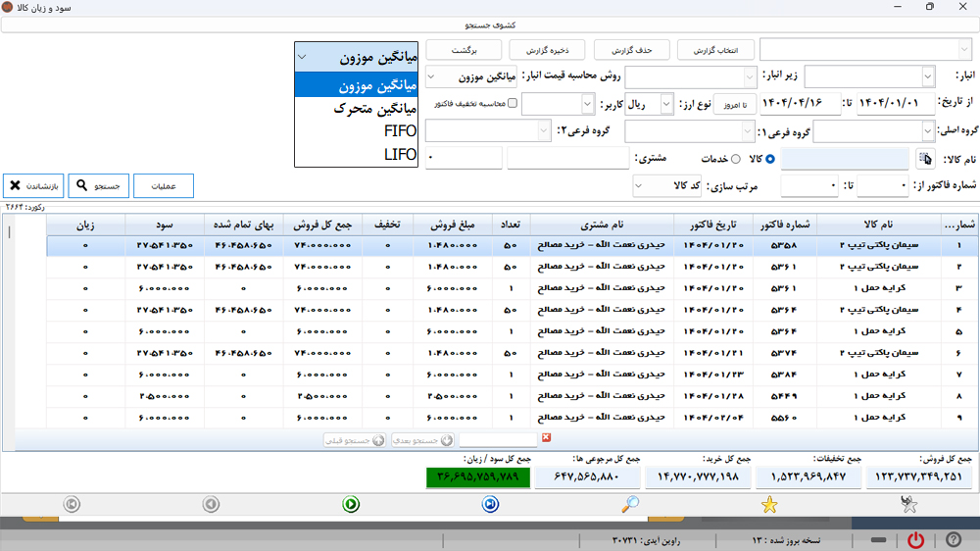
Task: Click the red X next to grid search box
Action: pos(547,438)
